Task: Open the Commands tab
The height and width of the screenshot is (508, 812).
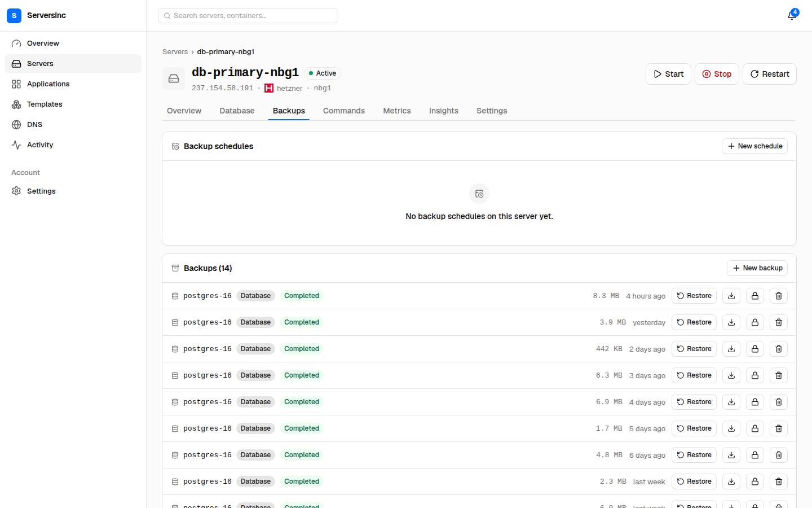Action: [344, 111]
